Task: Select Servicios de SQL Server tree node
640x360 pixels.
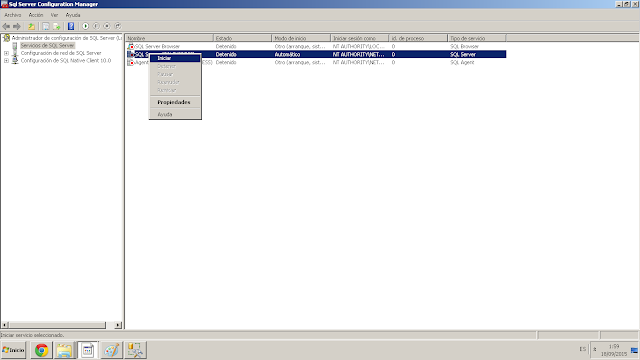Action: 47,45
